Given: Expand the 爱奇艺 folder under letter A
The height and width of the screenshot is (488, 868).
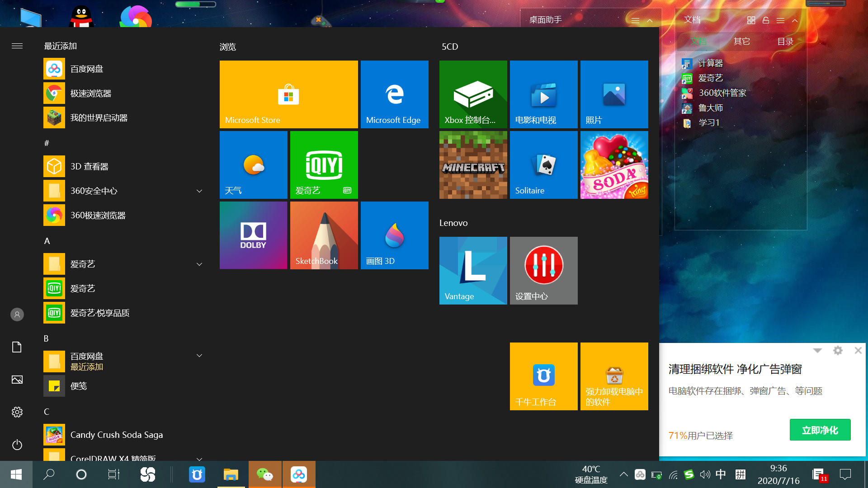Looking at the screenshot, I should 199,264.
